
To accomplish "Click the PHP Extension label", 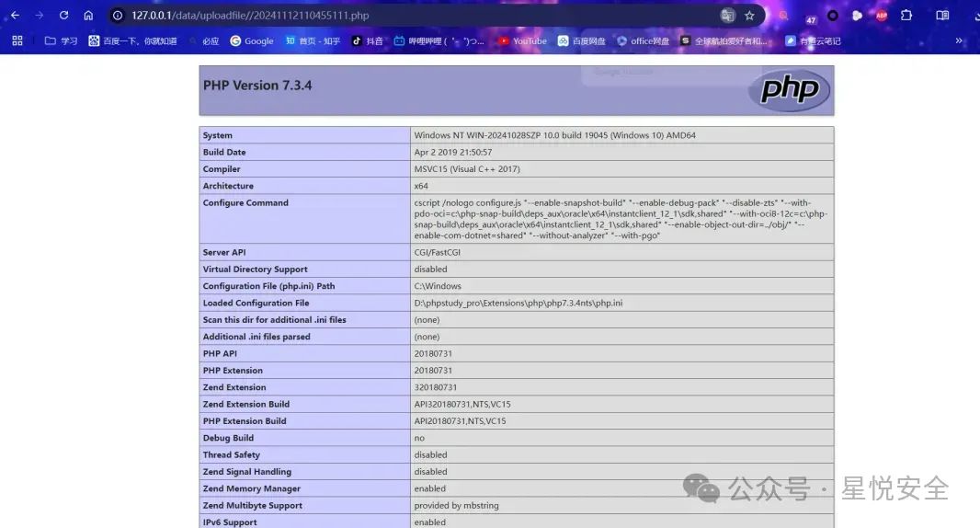I will (x=233, y=371).
